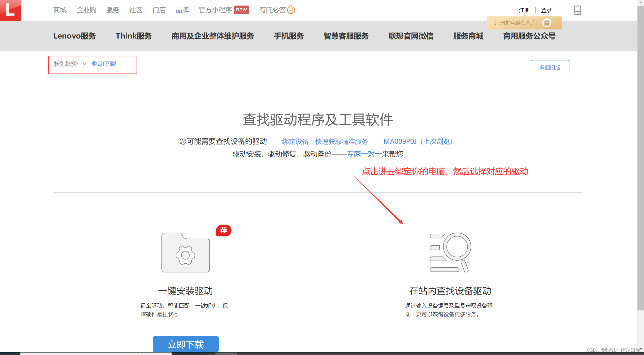Click the page vertical scrollbar thumb
This screenshot has height=355, width=644.
click(640, 156)
